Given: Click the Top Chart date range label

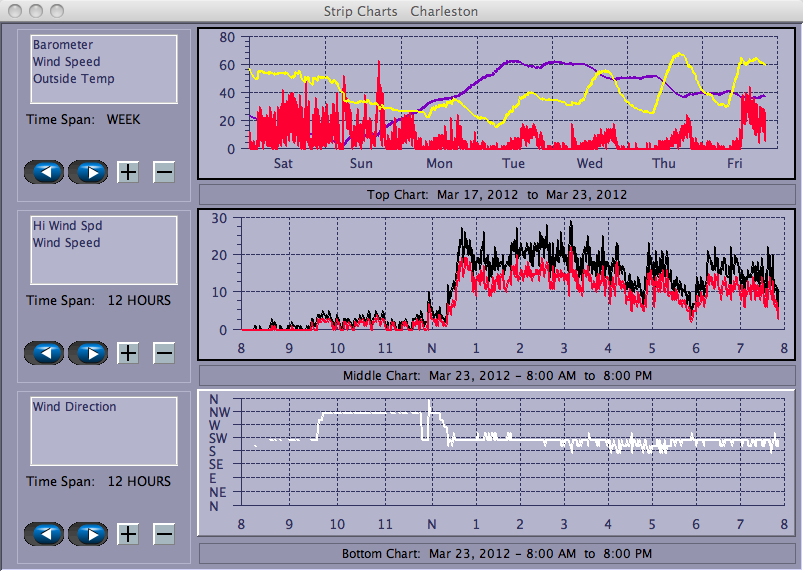Looking at the screenshot, I should click(497, 194).
